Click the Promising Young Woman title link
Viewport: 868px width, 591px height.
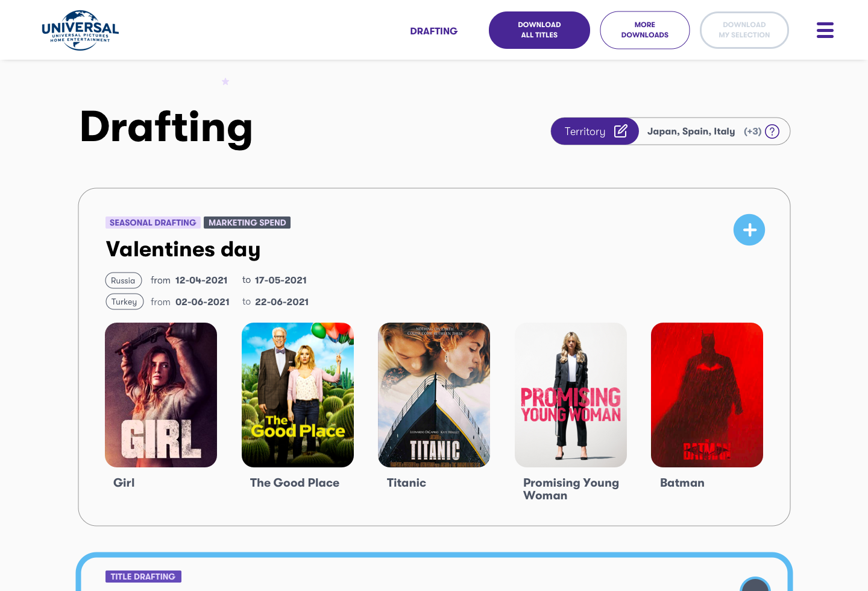[570, 489]
